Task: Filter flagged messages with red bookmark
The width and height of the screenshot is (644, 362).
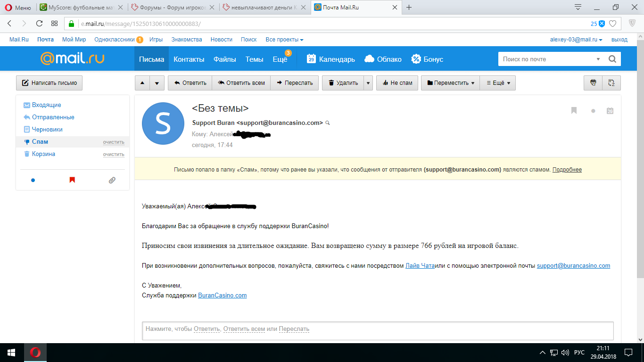Action: pos(72,180)
